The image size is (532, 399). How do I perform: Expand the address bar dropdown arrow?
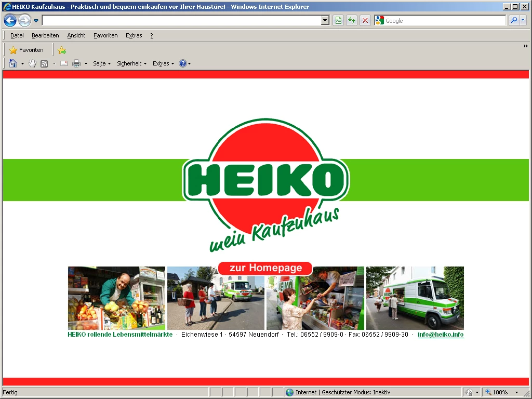(325, 21)
